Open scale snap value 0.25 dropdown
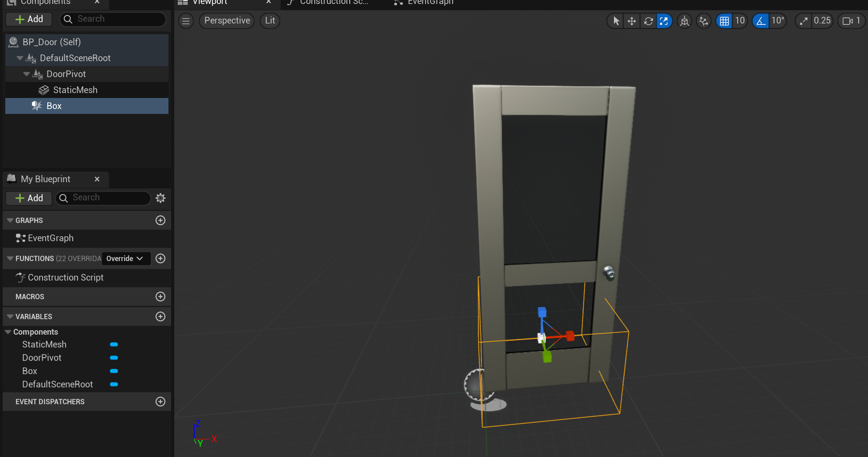 click(822, 21)
